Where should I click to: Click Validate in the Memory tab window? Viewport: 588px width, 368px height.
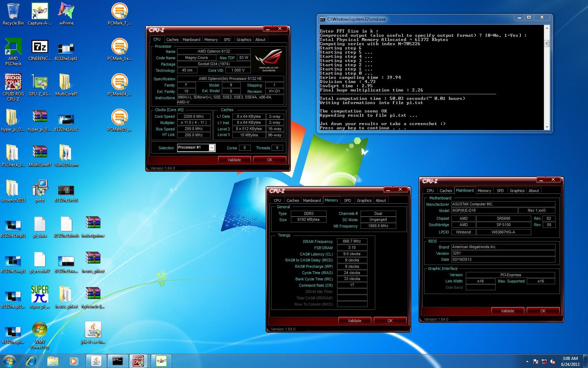tap(355, 321)
